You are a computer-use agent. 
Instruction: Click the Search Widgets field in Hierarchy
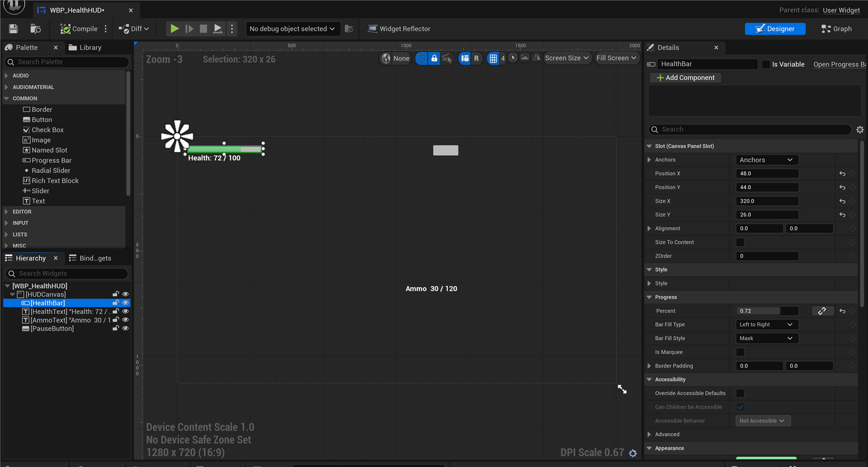(67, 273)
